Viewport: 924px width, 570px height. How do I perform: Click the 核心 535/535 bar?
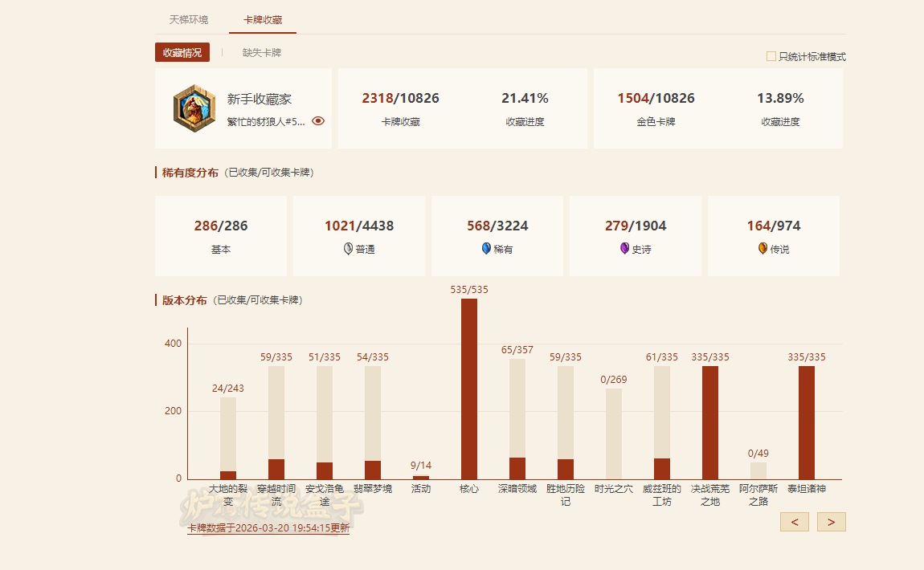(x=469, y=389)
